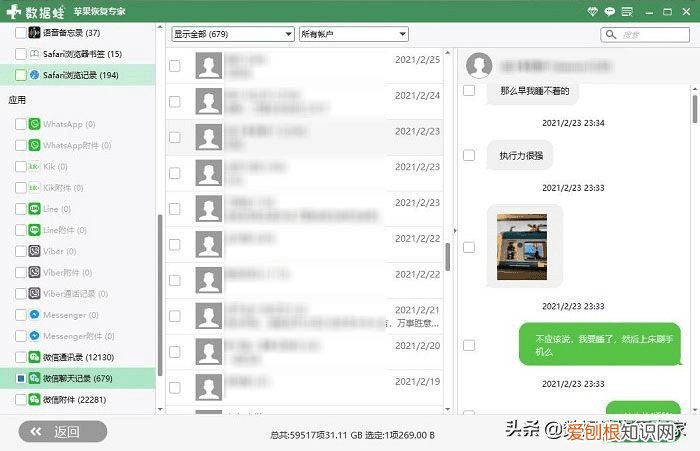This screenshot has height=451, width=700.
Task: Click the conversation list scroll up arrow
Action: coord(448,53)
